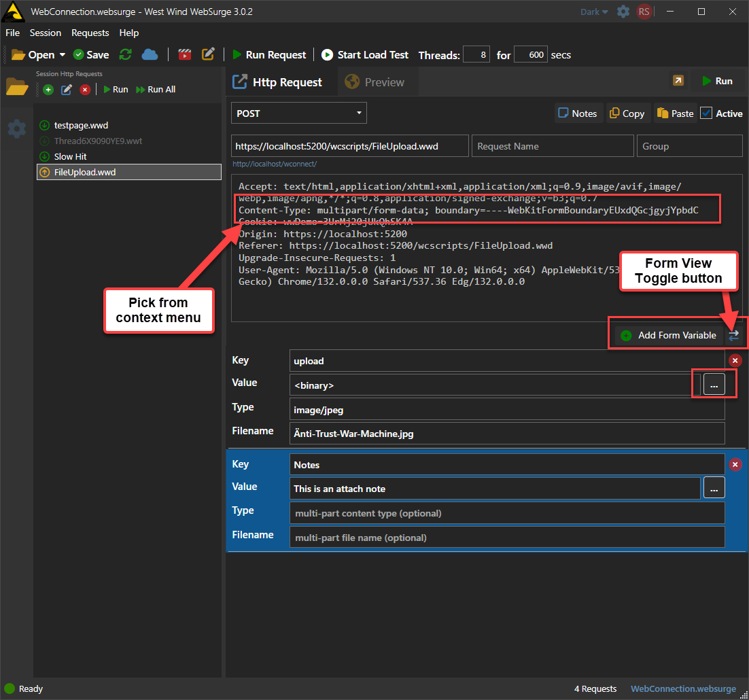Remove the upload form variable
The width and height of the screenshot is (749, 700).
click(x=735, y=361)
